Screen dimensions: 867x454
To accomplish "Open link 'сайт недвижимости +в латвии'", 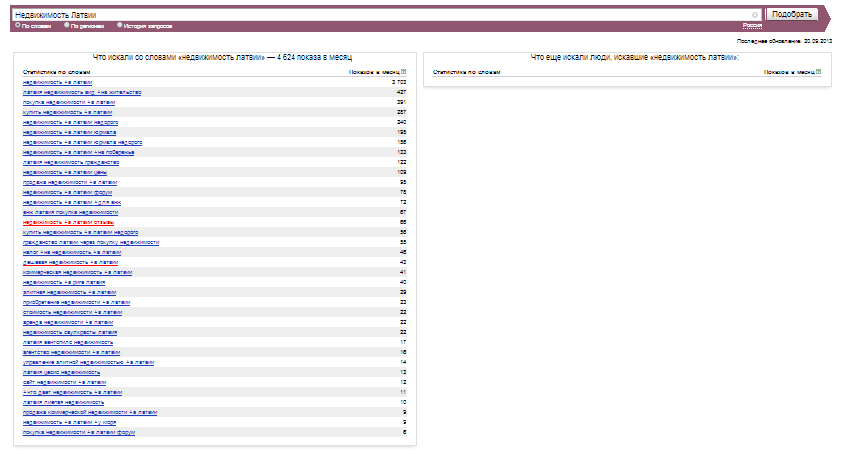I will (64, 382).
